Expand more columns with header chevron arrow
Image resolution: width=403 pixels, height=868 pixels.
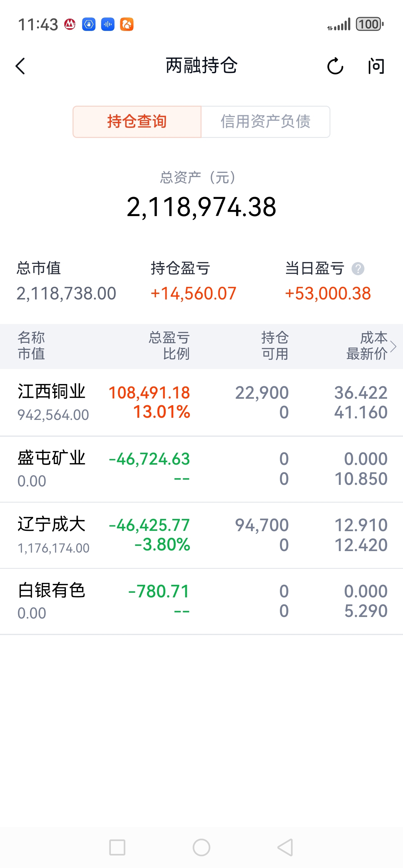[393, 346]
